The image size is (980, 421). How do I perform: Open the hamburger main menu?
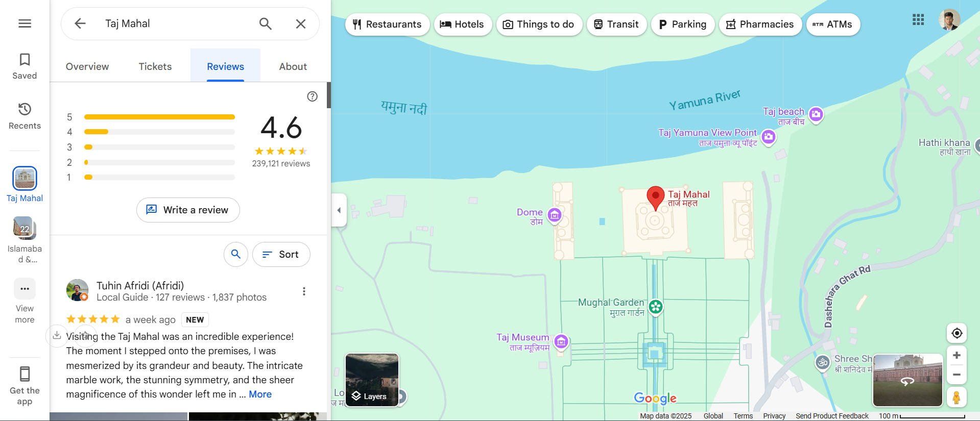pyautogui.click(x=25, y=23)
